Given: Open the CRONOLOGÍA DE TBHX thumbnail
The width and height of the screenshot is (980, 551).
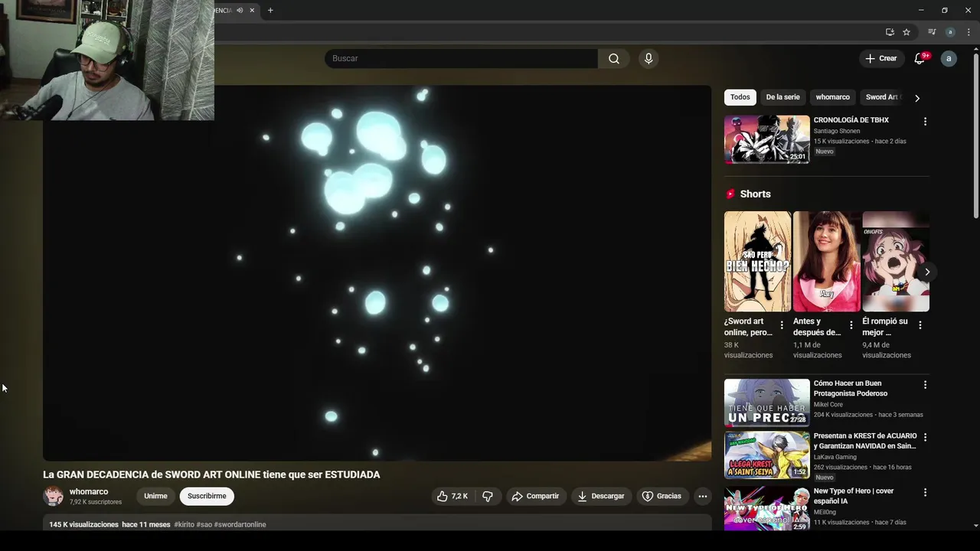Looking at the screenshot, I should tap(766, 139).
